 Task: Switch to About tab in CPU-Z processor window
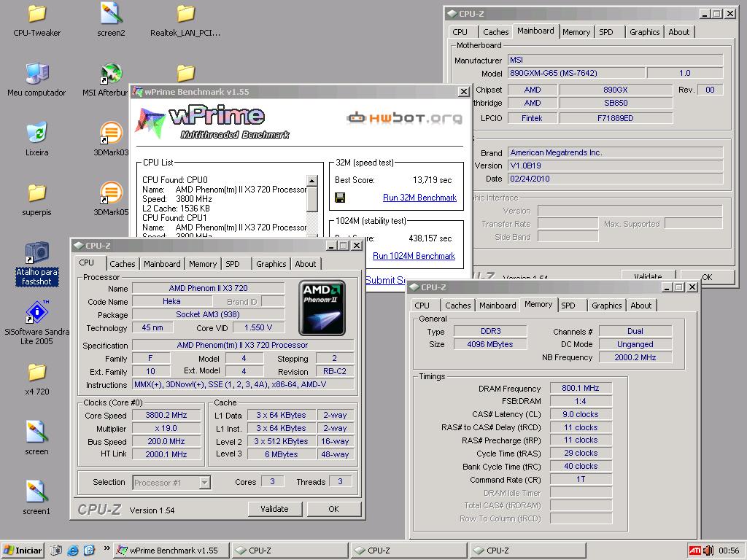306,264
